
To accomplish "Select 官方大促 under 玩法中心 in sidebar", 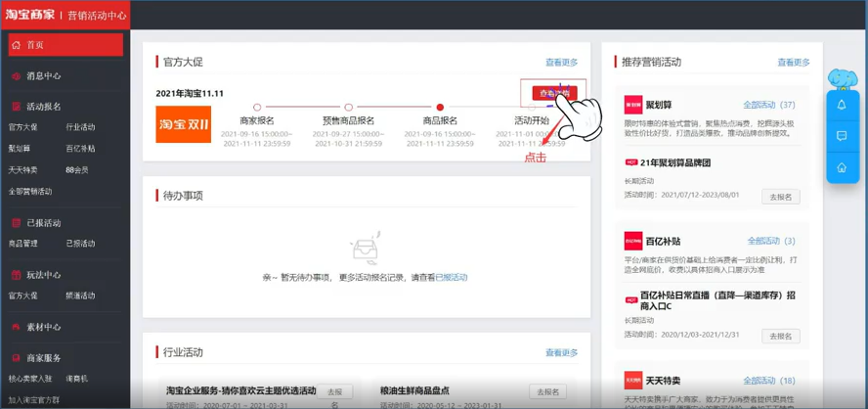I will click(x=23, y=295).
